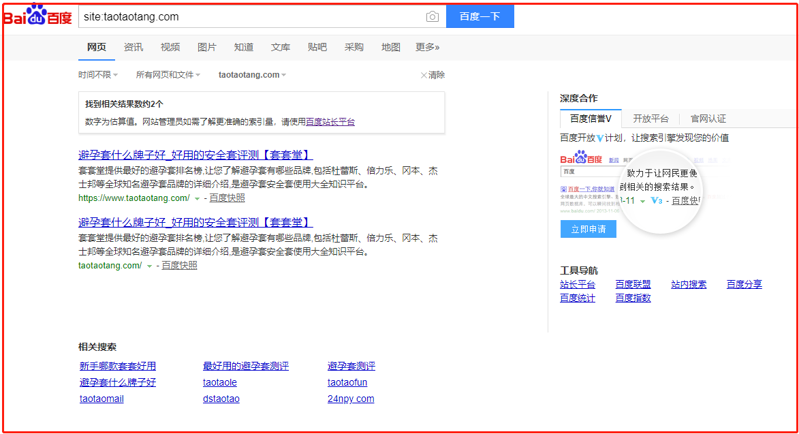Switch to the 官网认证 tab
The width and height of the screenshot is (799, 434).
708,119
